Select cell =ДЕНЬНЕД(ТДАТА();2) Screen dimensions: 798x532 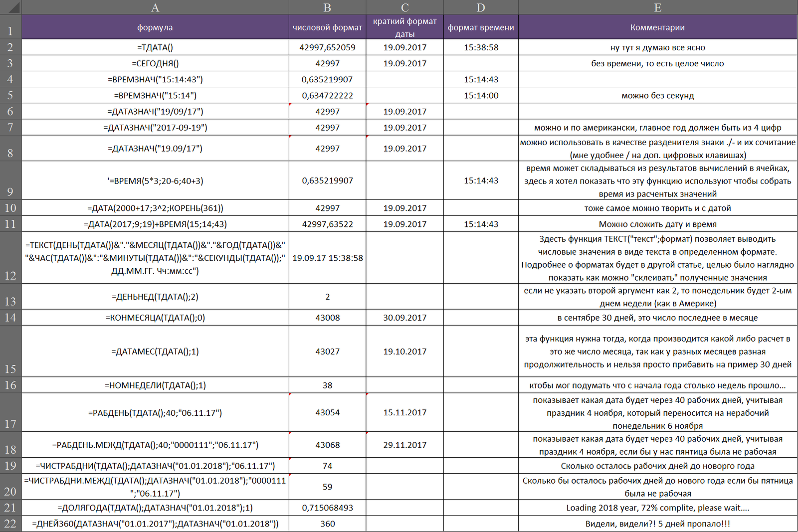[155, 297]
